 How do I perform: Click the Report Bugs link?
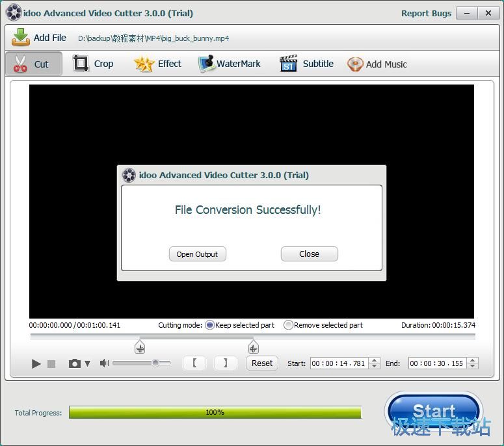click(426, 14)
